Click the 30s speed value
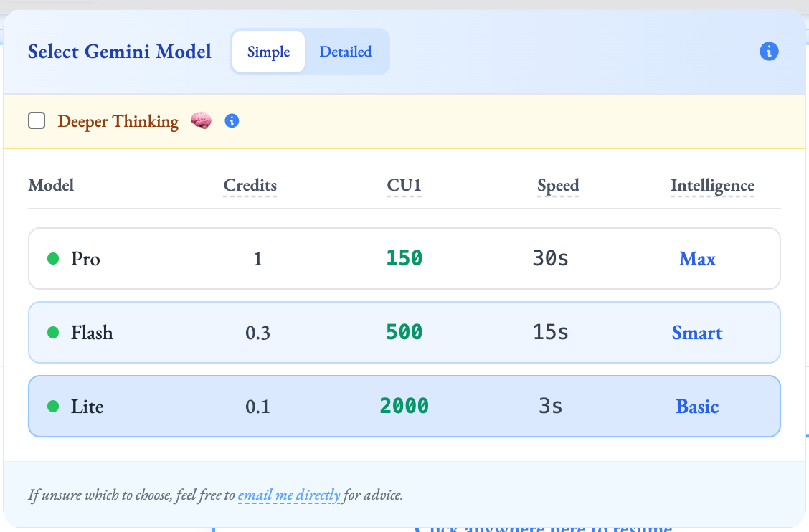Screen dimensions: 809x532 [x=551, y=258]
